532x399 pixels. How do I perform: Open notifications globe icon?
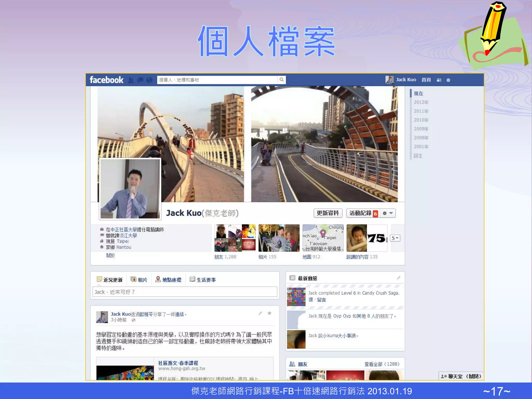(149, 80)
